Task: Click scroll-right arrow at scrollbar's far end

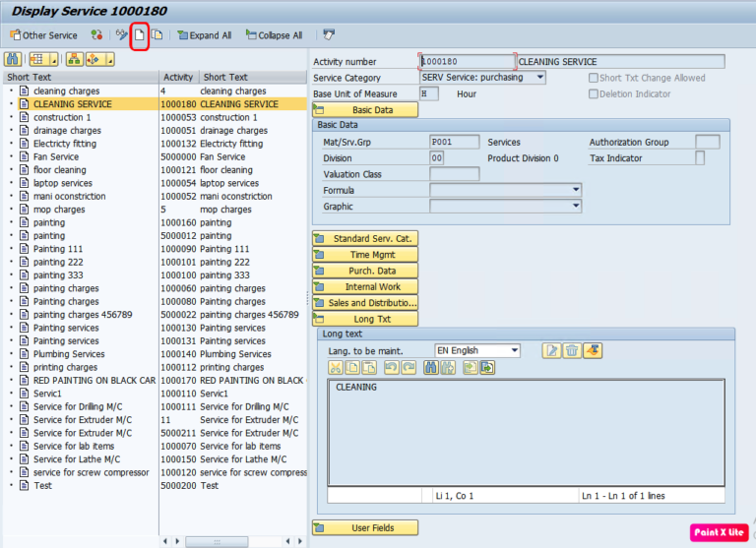Action: [300, 541]
